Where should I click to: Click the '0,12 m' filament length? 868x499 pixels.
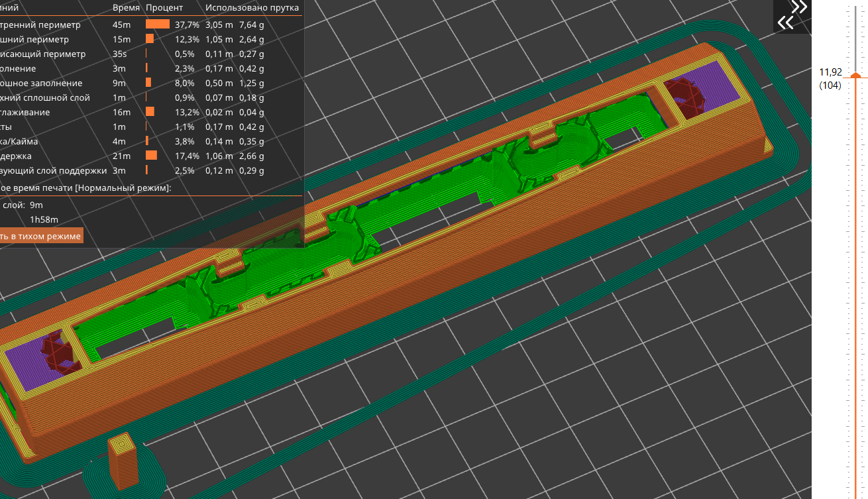pos(219,170)
